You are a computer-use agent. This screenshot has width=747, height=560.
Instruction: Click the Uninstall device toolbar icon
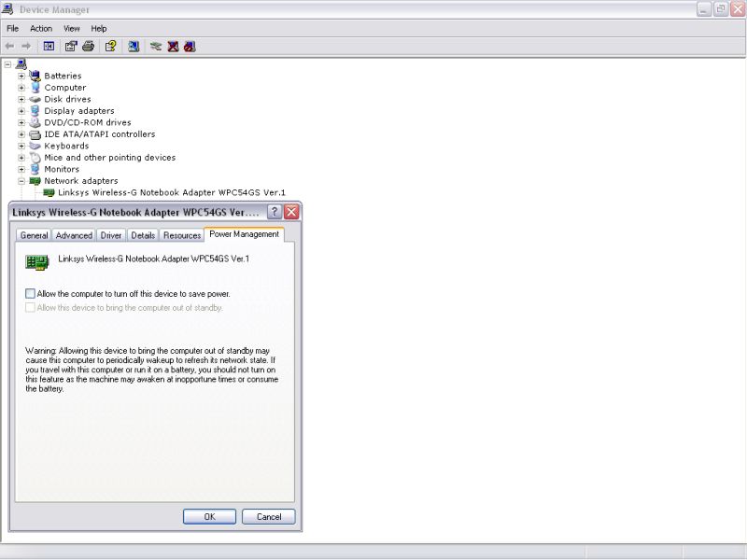[x=173, y=46]
